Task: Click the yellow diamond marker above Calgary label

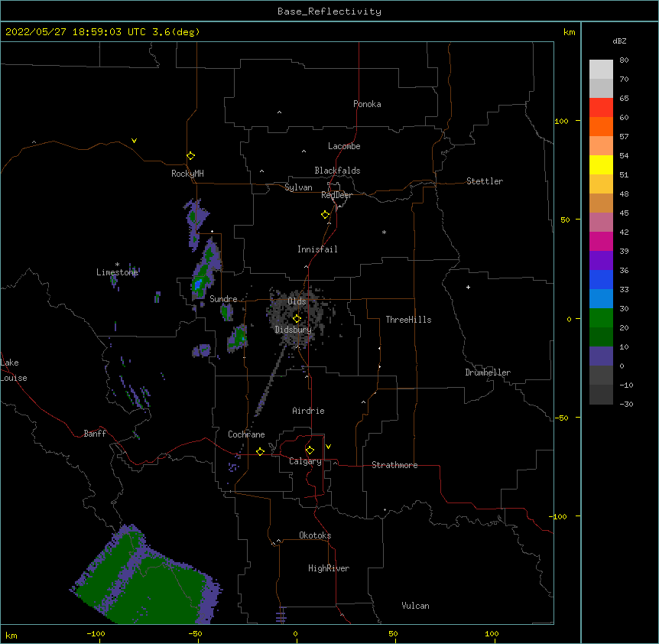Action: point(310,450)
